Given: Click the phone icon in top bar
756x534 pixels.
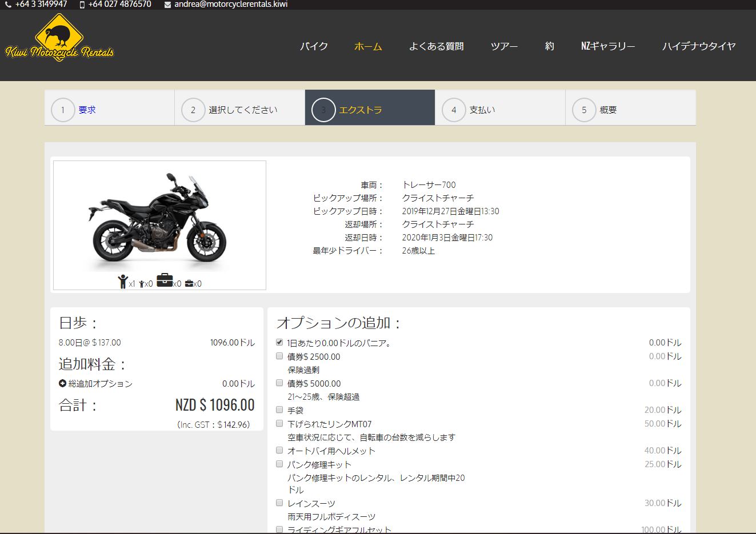Looking at the screenshot, I should 8,5.
